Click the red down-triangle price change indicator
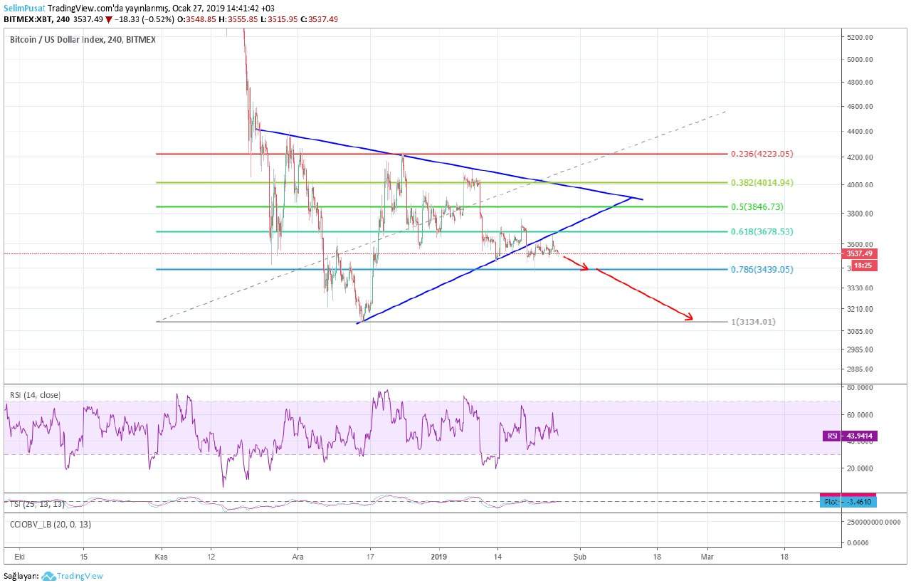 [x=108, y=19]
